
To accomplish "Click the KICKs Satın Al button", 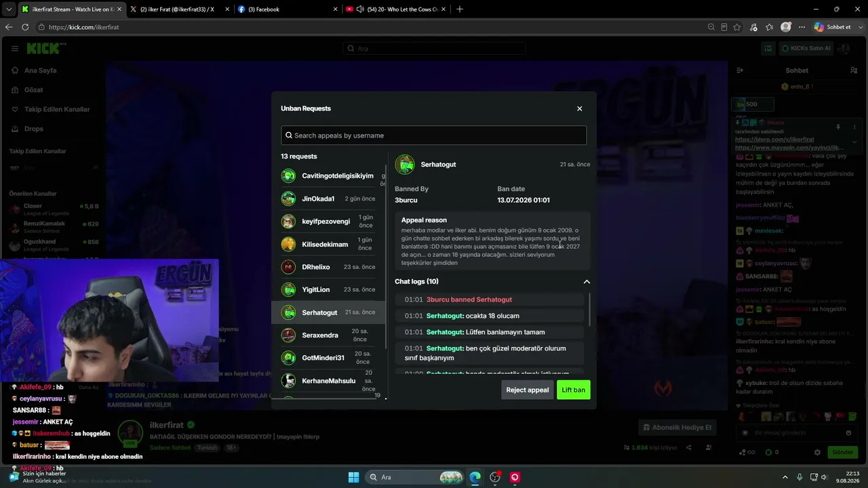I will pos(806,48).
